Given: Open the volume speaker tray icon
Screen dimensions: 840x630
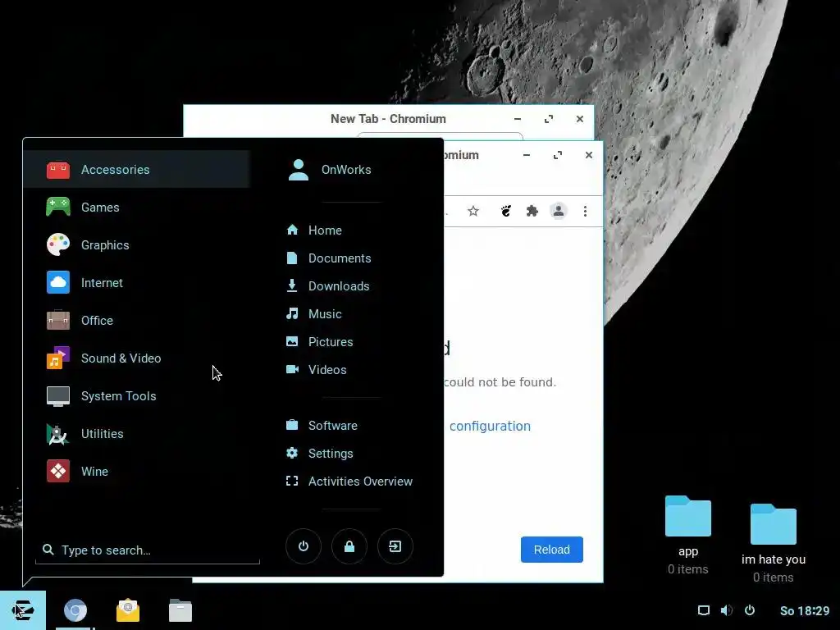Looking at the screenshot, I should (x=727, y=610).
